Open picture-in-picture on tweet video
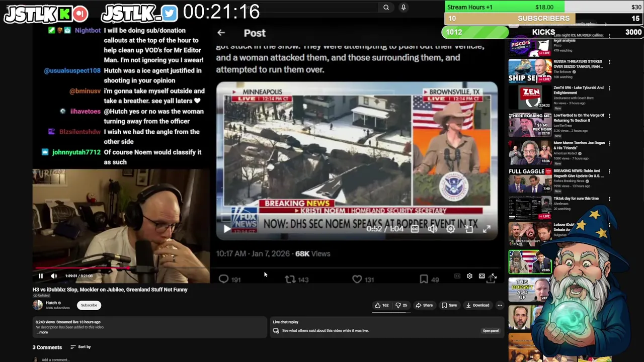 pos(469,229)
